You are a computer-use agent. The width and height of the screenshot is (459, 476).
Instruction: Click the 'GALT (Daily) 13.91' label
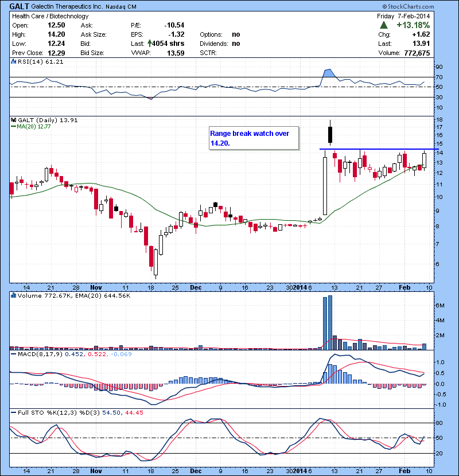click(48, 120)
